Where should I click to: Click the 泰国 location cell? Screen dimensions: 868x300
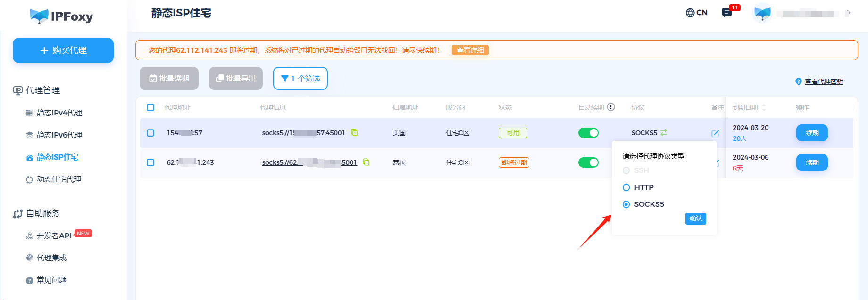click(399, 162)
